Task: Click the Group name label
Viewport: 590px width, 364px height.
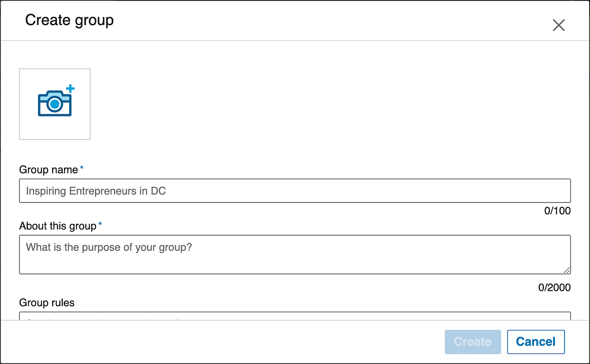Action: tap(49, 170)
